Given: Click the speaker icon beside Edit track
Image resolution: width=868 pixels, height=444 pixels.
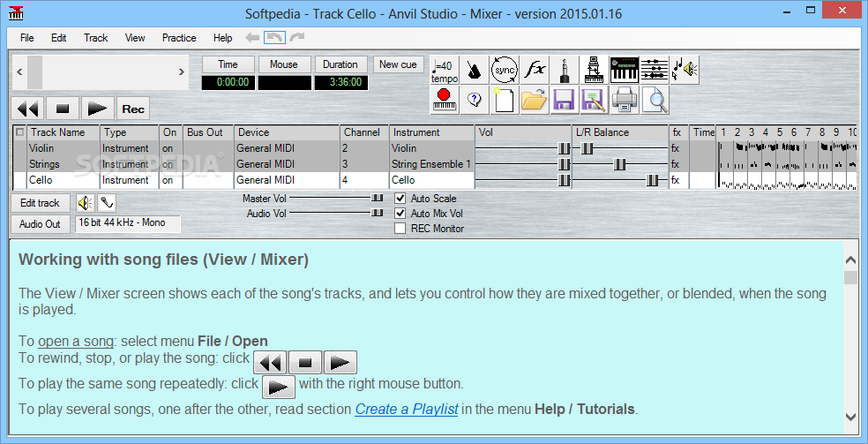Looking at the screenshot, I should (86, 203).
